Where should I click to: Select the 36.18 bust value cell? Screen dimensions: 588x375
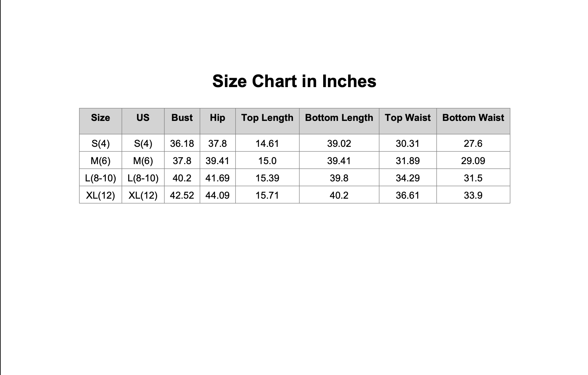pos(182,144)
